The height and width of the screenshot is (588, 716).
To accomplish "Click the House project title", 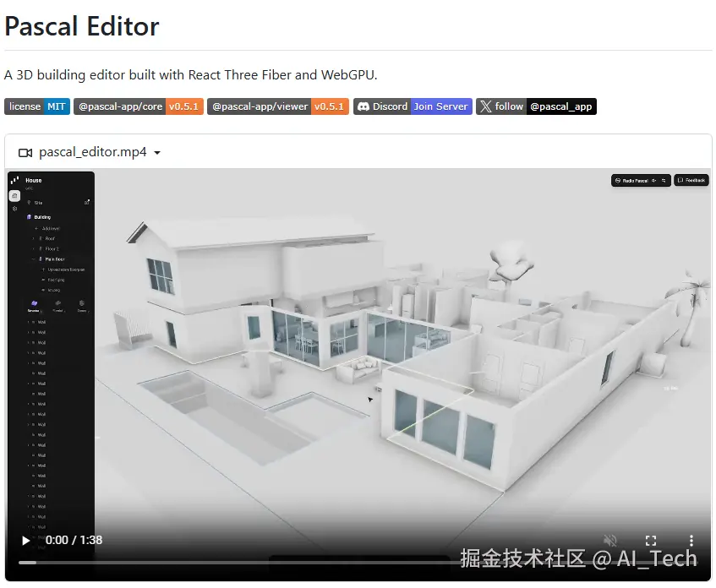I will tap(33, 180).
